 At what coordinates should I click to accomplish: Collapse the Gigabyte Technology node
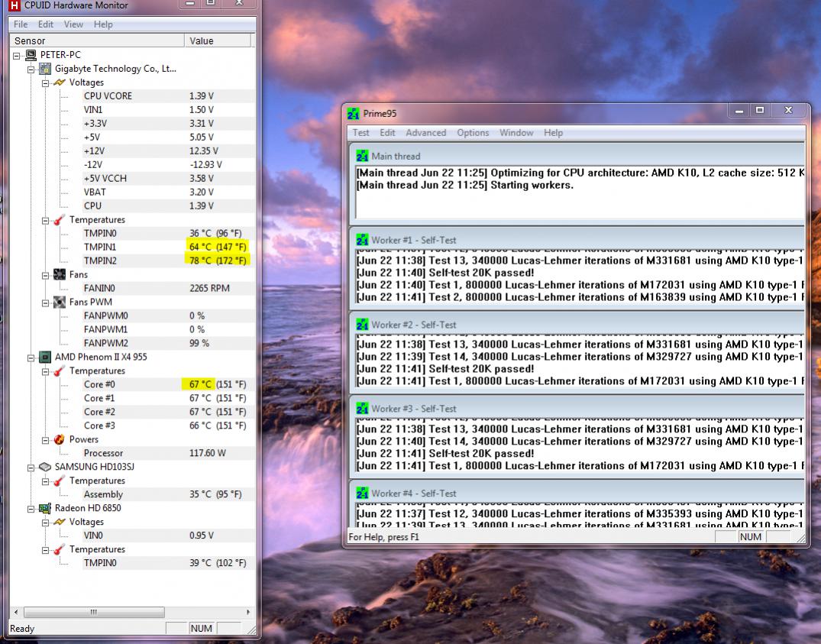pos(31,69)
